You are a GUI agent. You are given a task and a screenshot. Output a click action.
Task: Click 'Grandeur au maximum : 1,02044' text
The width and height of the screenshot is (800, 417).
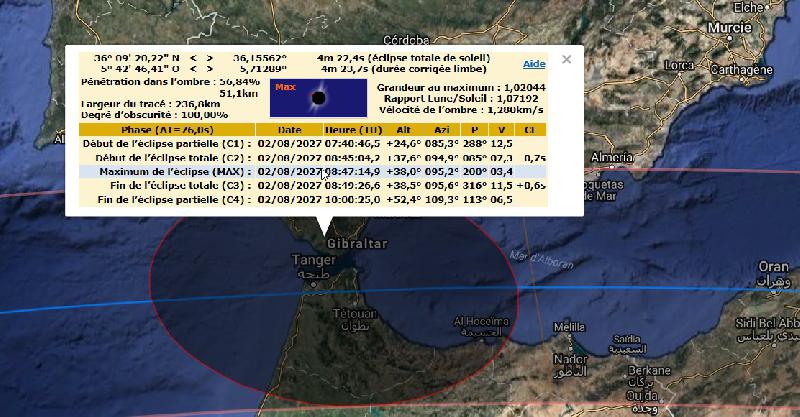pyautogui.click(x=461, y=88)
